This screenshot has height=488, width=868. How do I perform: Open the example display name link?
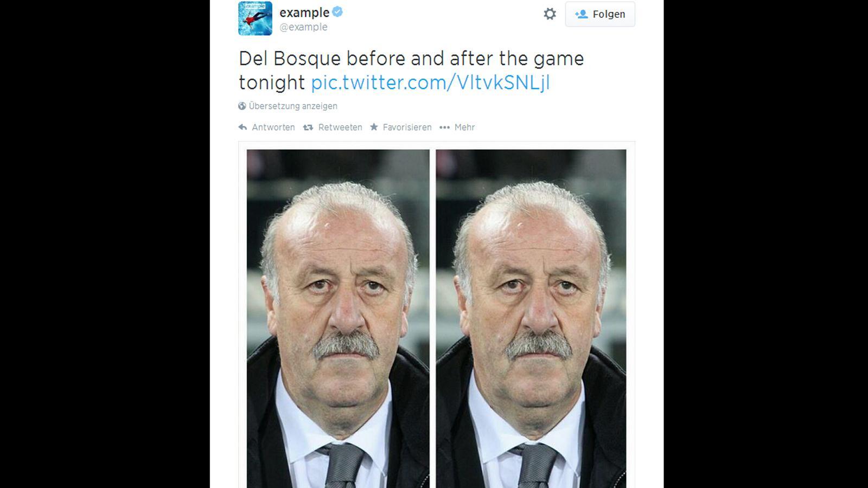pos(304,12)
